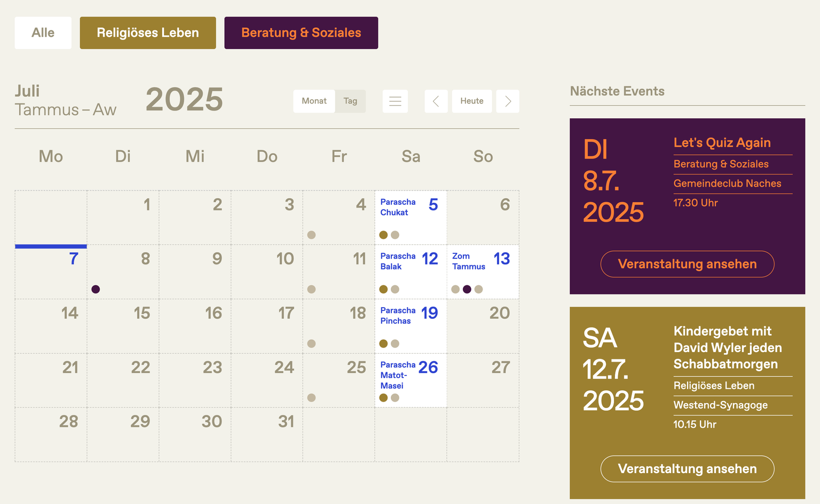Screen dimensions: 820x504
Task: Select July 19 Parascha Pinchas cell
Action: [x=411, y=326]
